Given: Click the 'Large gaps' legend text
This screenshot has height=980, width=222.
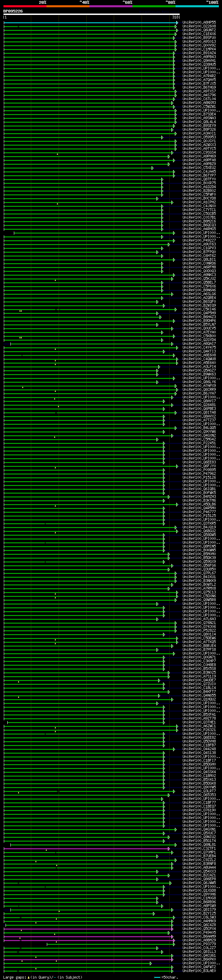Looking at the screenshot, I should coord(15,977).
